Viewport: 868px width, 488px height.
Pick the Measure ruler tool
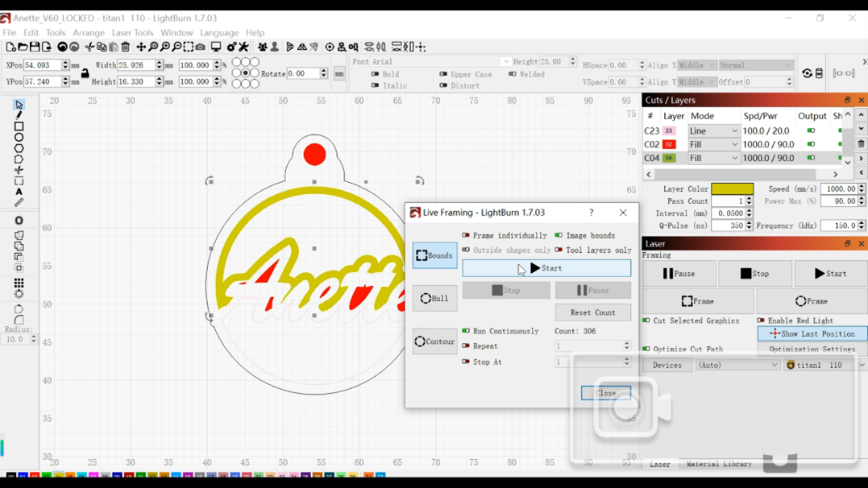(x=19, y=203)
